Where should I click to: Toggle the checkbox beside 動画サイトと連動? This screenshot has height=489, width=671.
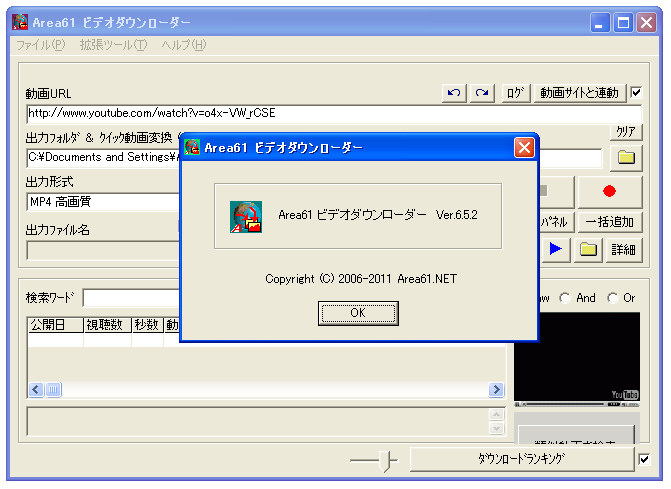[x=636, y=92]
